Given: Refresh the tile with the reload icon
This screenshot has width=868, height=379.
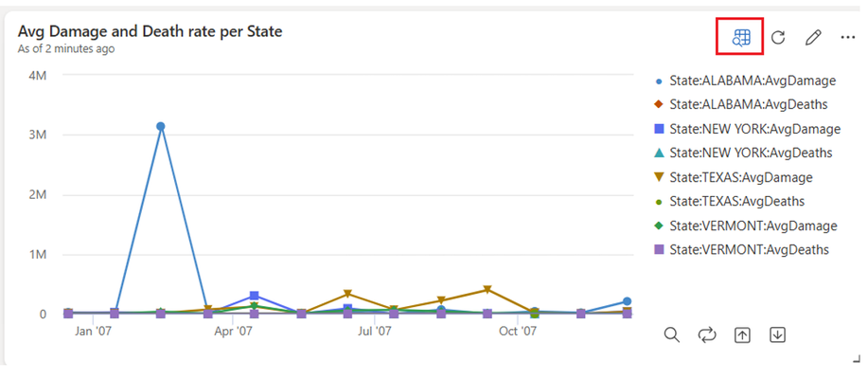Looking at the screenshot, I should (778, 37).
